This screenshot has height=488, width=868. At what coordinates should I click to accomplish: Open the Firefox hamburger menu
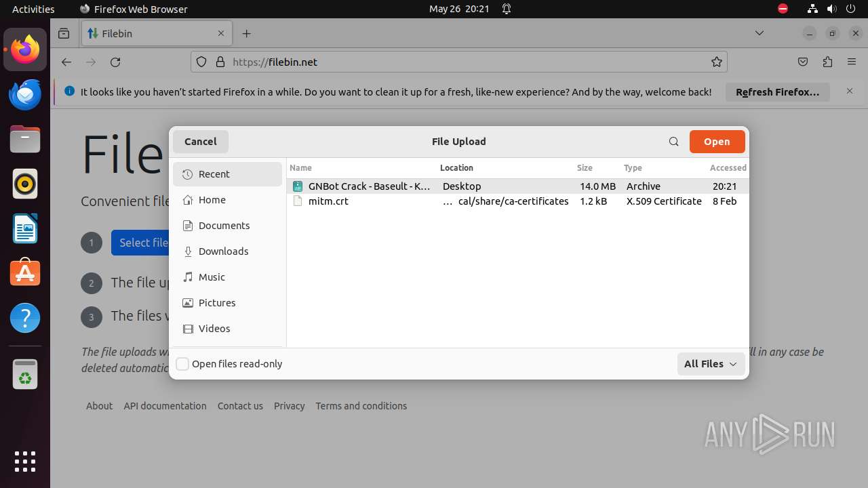(852, 62)
